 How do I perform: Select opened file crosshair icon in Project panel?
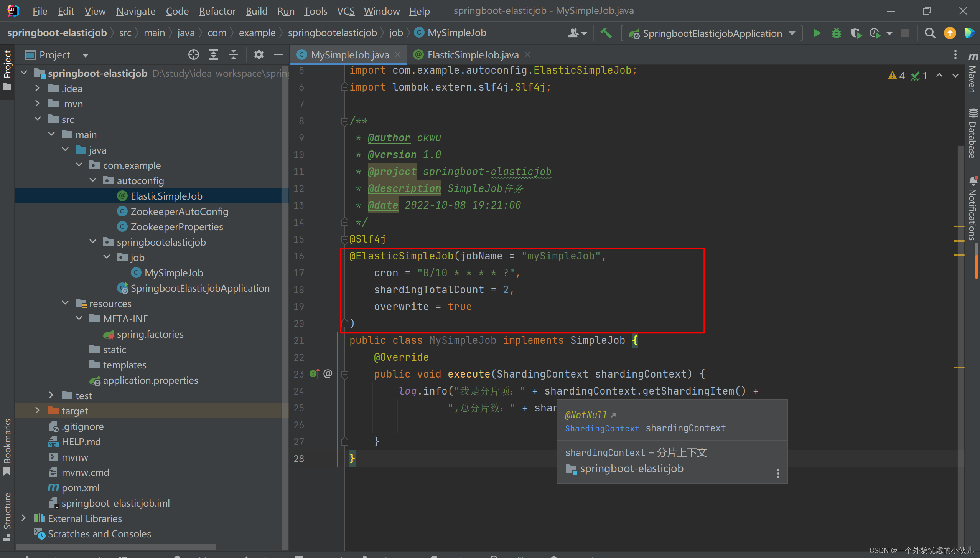tap(194, 55)
